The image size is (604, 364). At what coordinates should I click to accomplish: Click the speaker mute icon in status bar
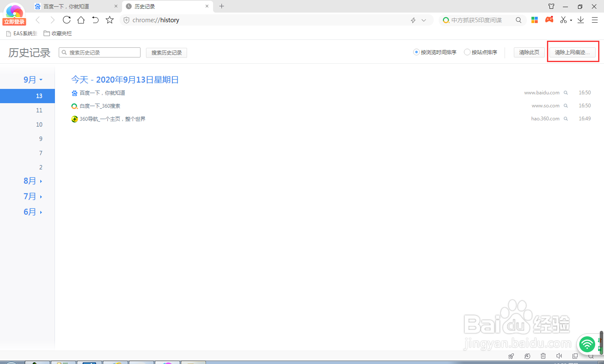[559, 356]
